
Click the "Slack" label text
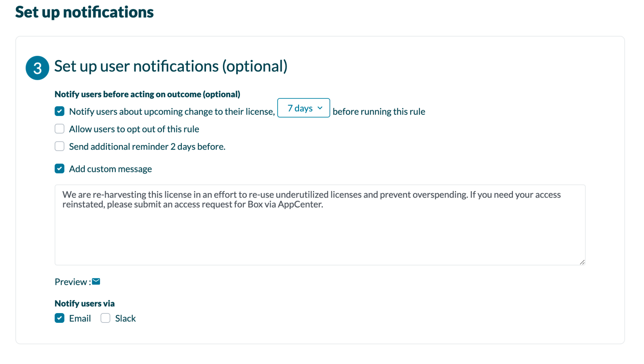[x=125, y=318]
